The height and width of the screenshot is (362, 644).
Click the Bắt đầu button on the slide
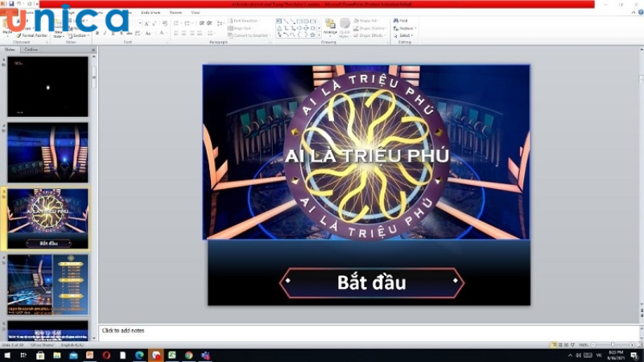point(371,282)
